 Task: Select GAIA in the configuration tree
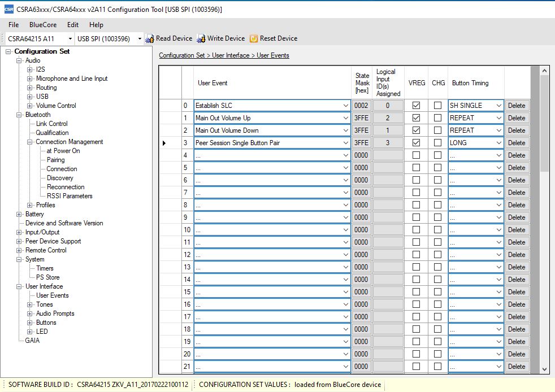pyautogui.click(x=32, y=341)
